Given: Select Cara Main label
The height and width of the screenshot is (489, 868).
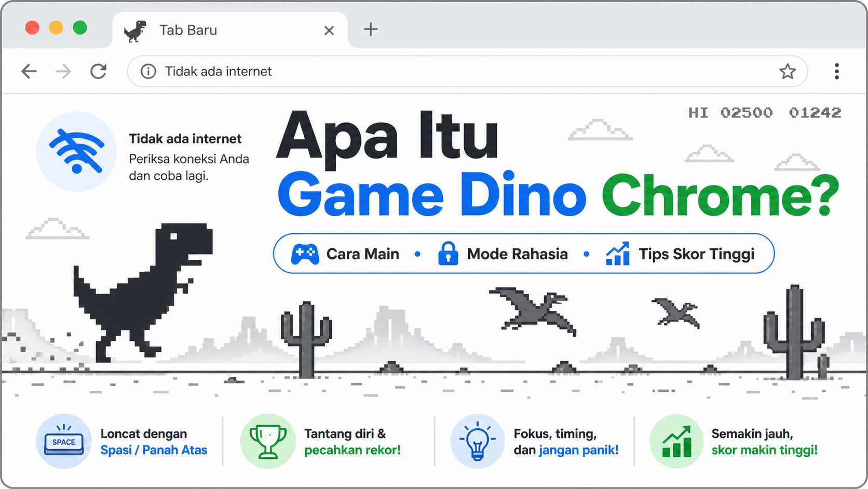Looking at the screenshot, I should click(363, 254).
